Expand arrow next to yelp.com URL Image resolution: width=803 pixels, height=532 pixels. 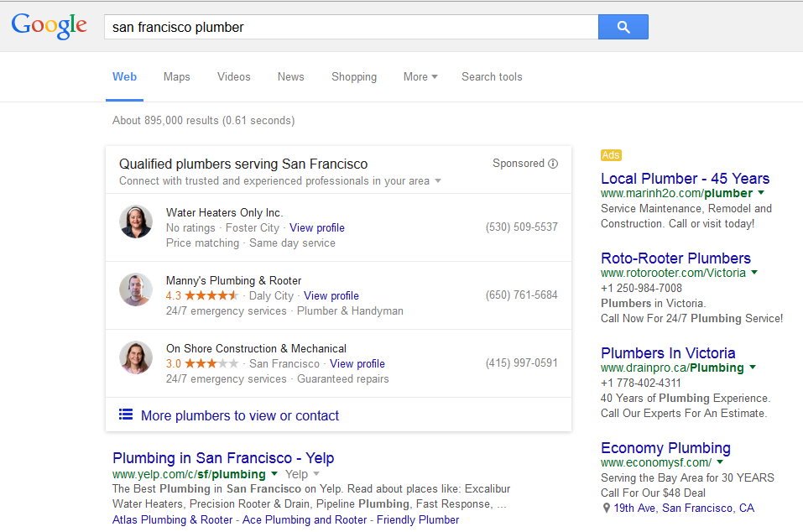(x=274, y=474)
